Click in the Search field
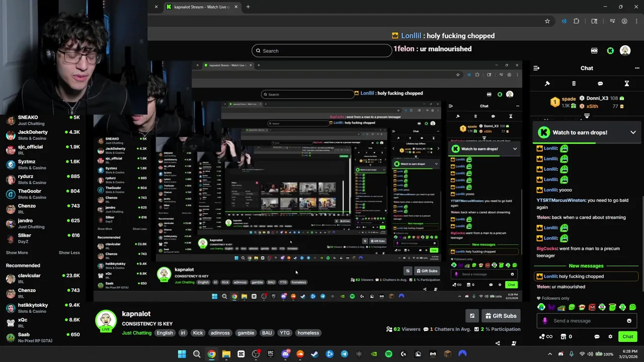644x362 pixels. point(322,51)
